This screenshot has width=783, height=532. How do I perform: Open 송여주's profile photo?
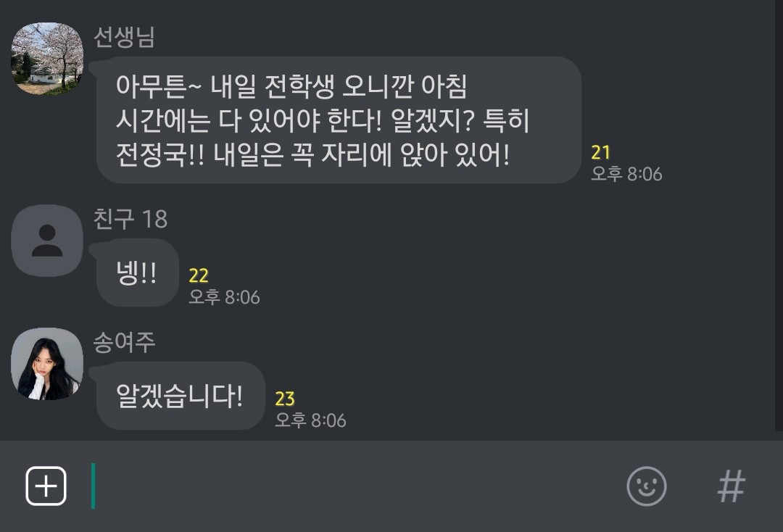coord(47,364)
